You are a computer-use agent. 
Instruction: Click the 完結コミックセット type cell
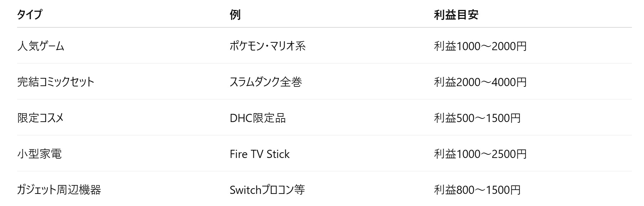(56, 82)
